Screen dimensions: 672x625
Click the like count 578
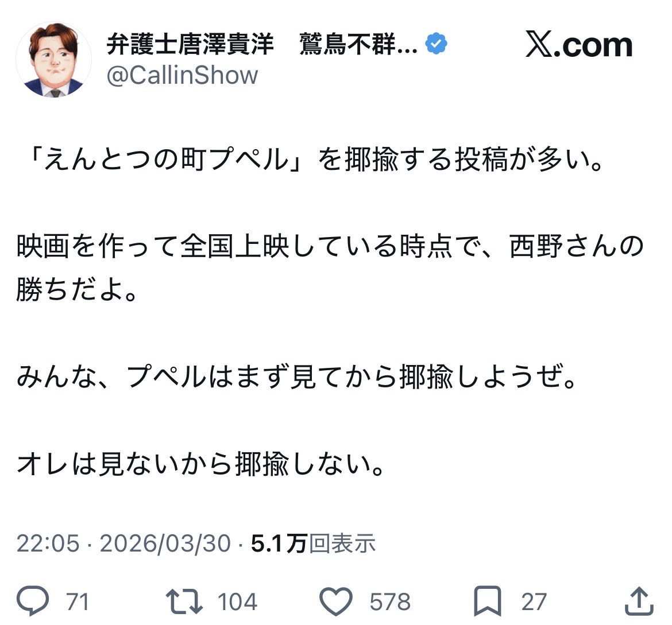point(390,602)
